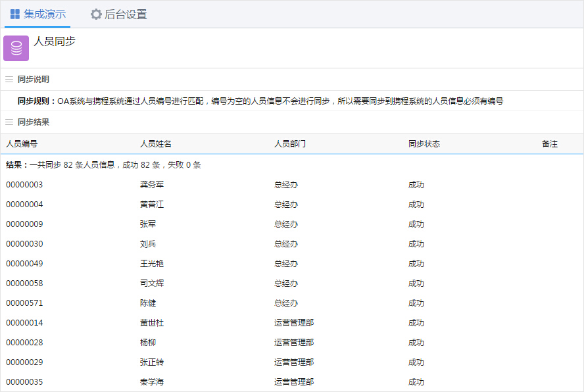
Task: Click the grid icon on 集成演示 tab
Action: (14, 14)
